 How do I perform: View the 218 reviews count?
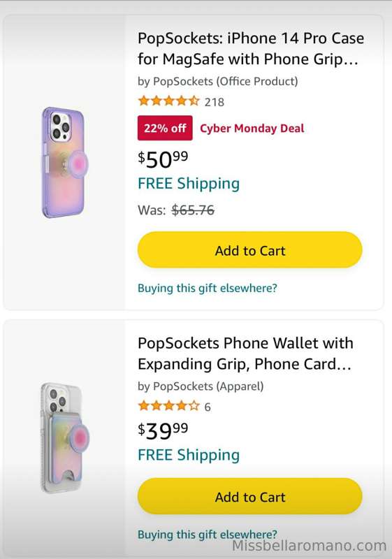point(215,102)
